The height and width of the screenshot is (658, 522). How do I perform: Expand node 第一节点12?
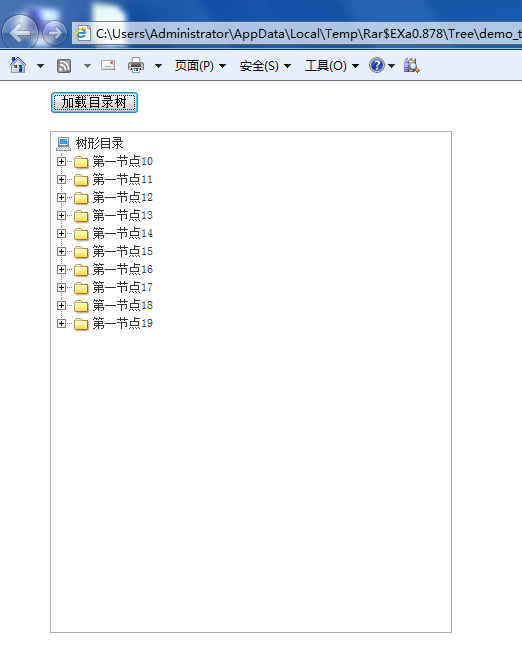point(61,198)
